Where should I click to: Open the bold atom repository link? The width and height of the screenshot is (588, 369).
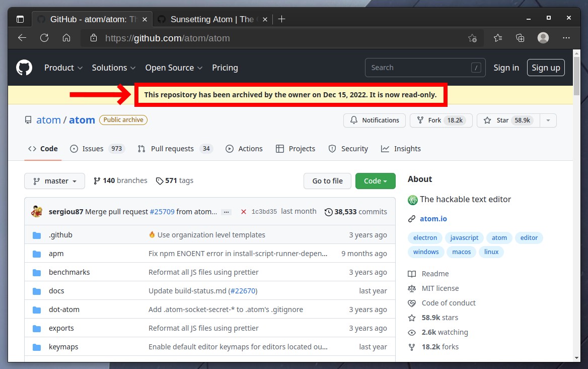82,120
